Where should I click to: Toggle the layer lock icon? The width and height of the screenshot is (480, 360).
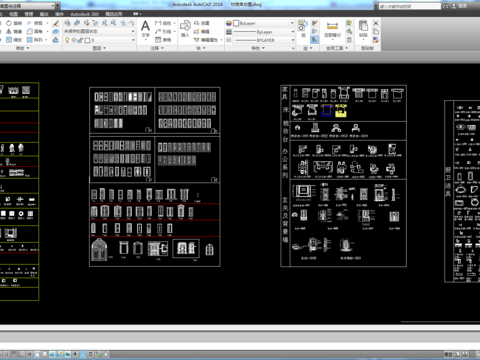coord(80,40)
